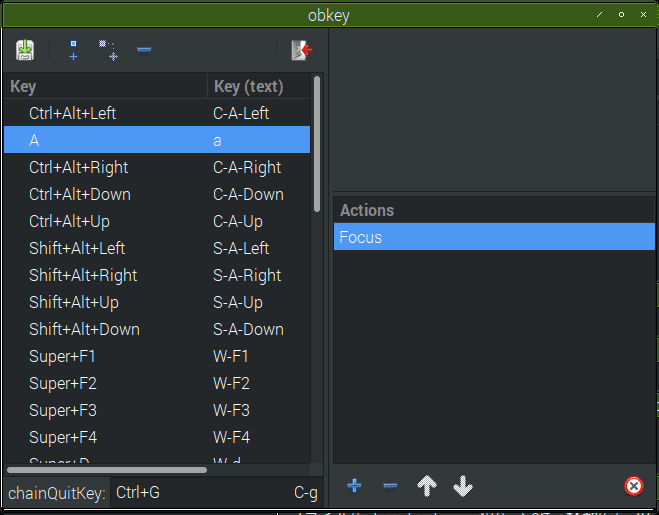The image size is (659, 515).
Task: Save keybindings with the save icon
Action: [25, 50]
